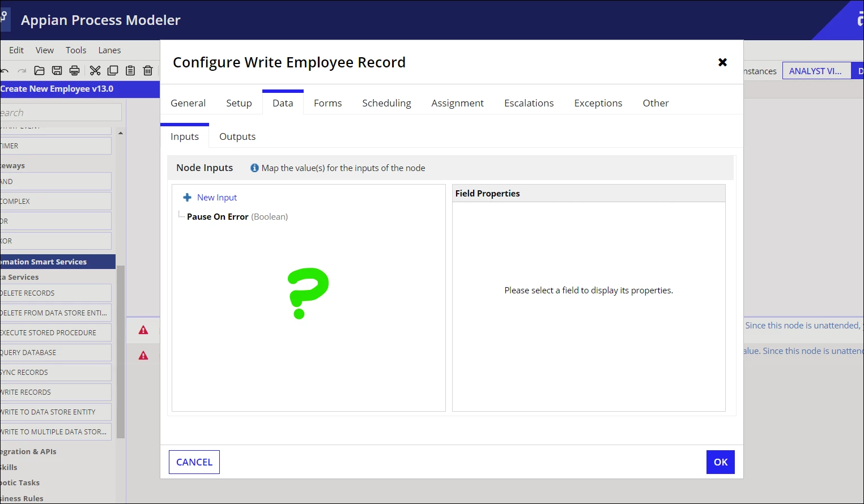Select the Create New Employee v13.0 process tab
Image resolution: width=864 pixels, height=504 pixels.
pyautogui.click(x=80, y=89)
